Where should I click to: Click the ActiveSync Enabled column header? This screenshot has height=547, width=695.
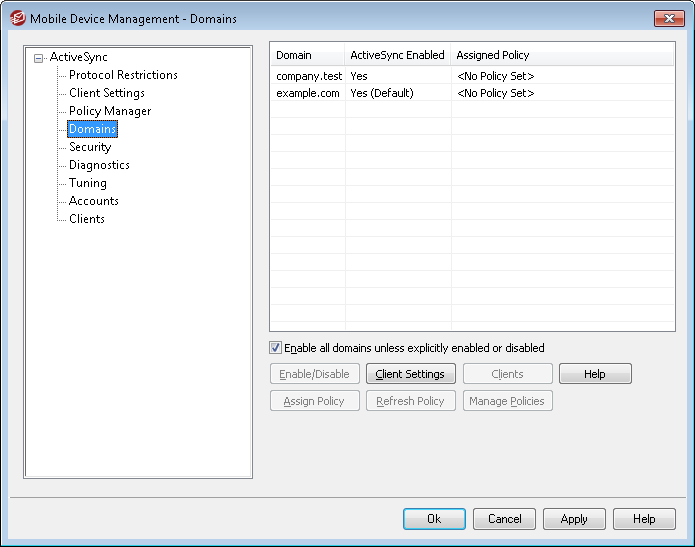point(397,55)
